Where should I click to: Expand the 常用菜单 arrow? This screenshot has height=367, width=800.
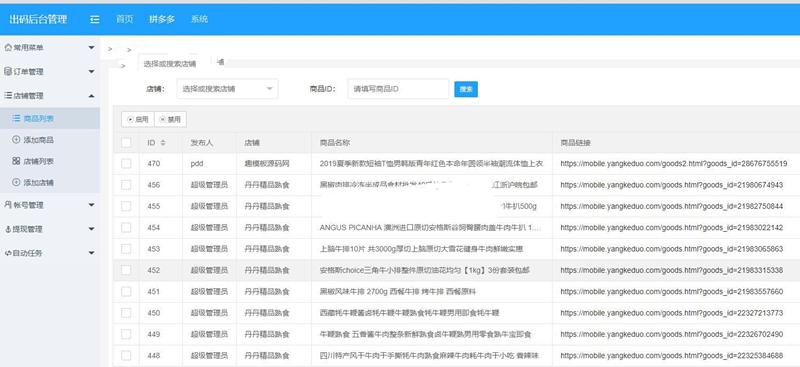[91, 47]
